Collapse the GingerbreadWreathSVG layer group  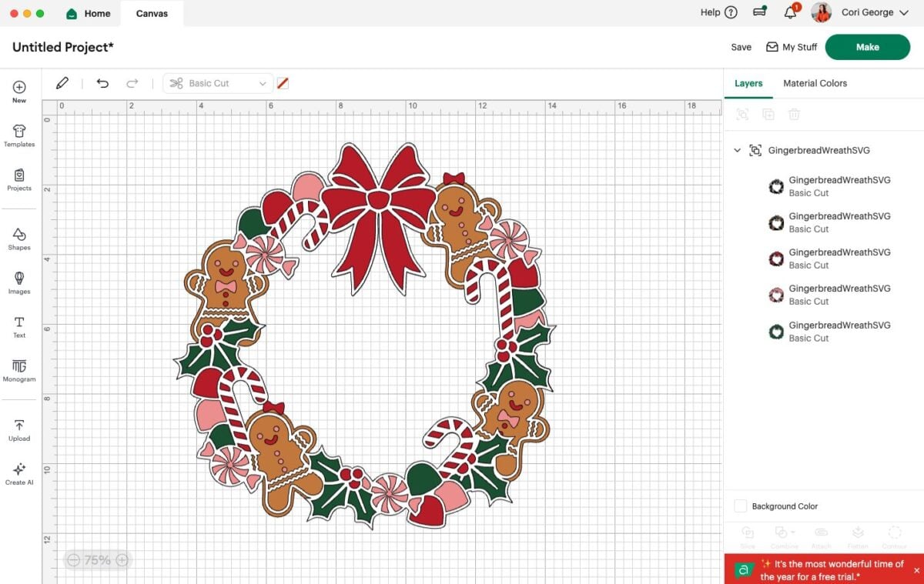pyautogui.click(x=737, y=150)
